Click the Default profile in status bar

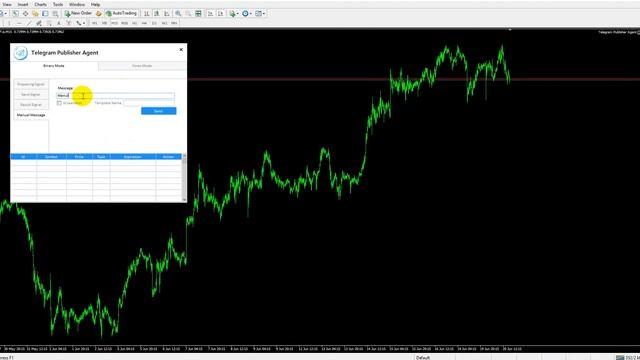click(x=423, y=357)
